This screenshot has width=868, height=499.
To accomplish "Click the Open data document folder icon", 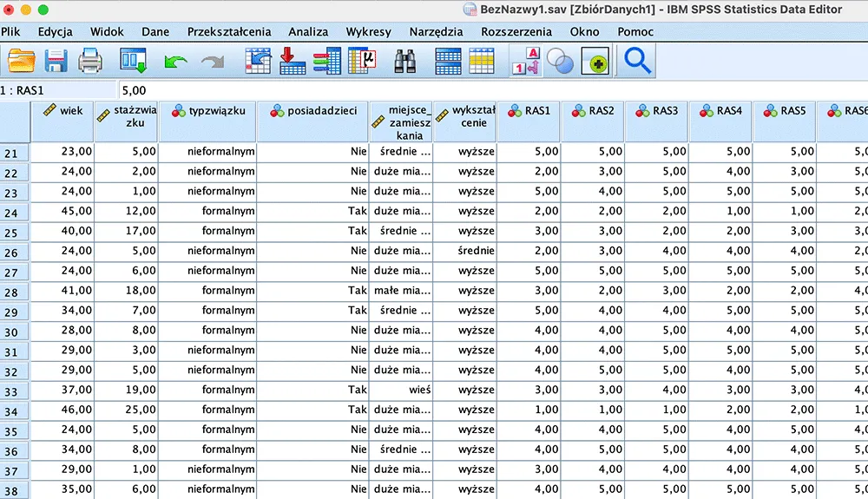I will point(21,61).
